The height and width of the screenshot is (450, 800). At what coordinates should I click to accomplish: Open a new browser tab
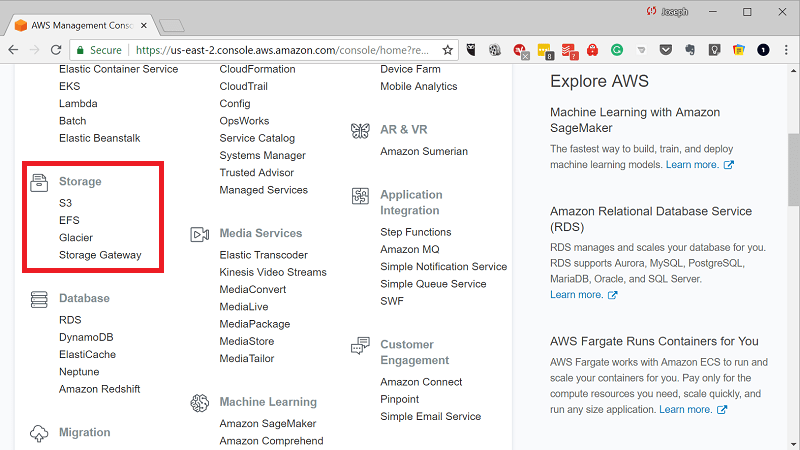(x=171, y=26)
